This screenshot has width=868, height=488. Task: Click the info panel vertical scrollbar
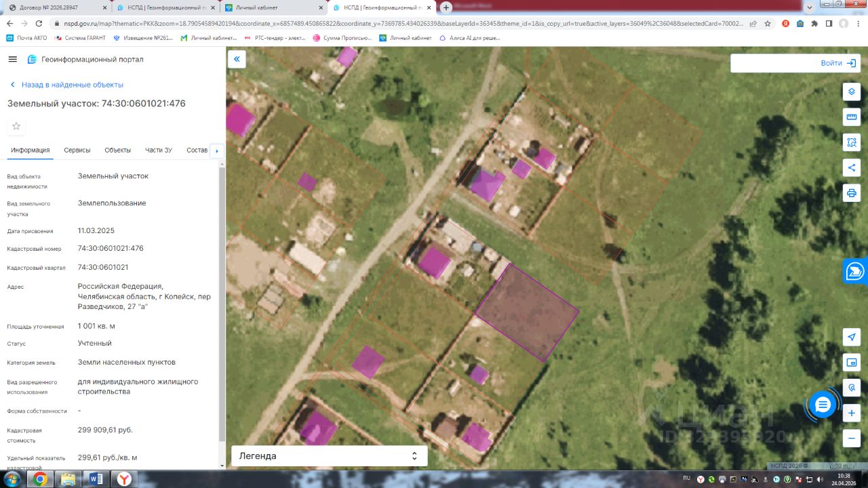[x=222, y=302]
